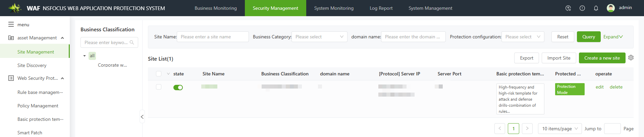Click the notification bell icon
This screenshot has width=644, height=137.
(596, 8)
